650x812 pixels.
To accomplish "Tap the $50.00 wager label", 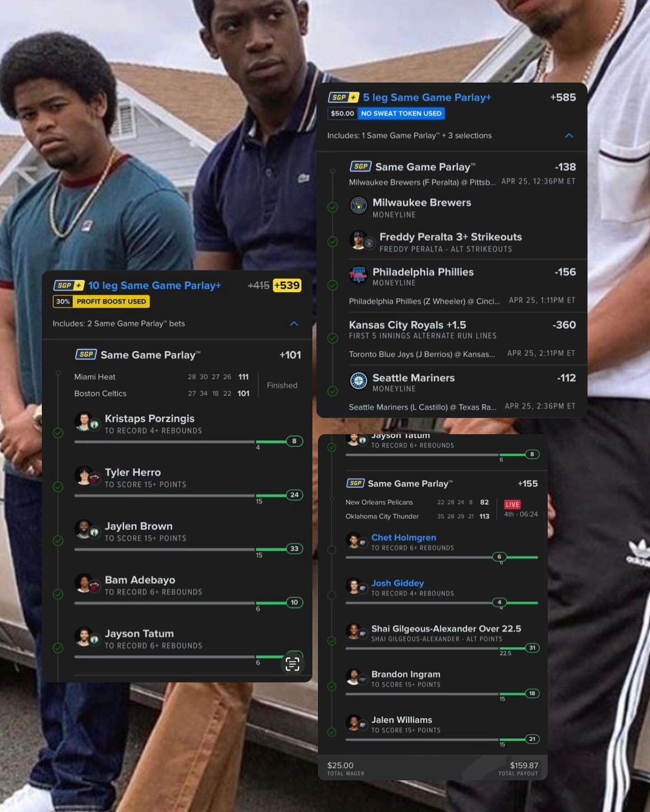I will click(343, 113).
